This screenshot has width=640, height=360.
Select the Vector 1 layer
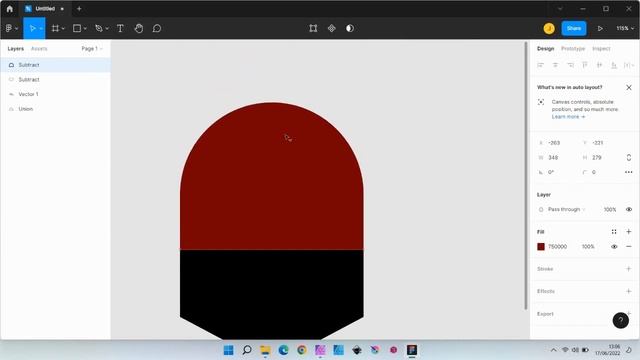(55, 94)
